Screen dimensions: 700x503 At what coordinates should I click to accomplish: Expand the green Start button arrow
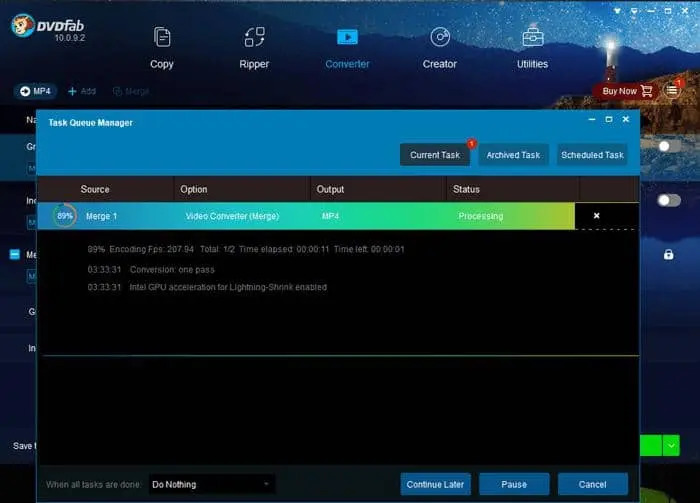pyautogui.click(x=671, y=446)
